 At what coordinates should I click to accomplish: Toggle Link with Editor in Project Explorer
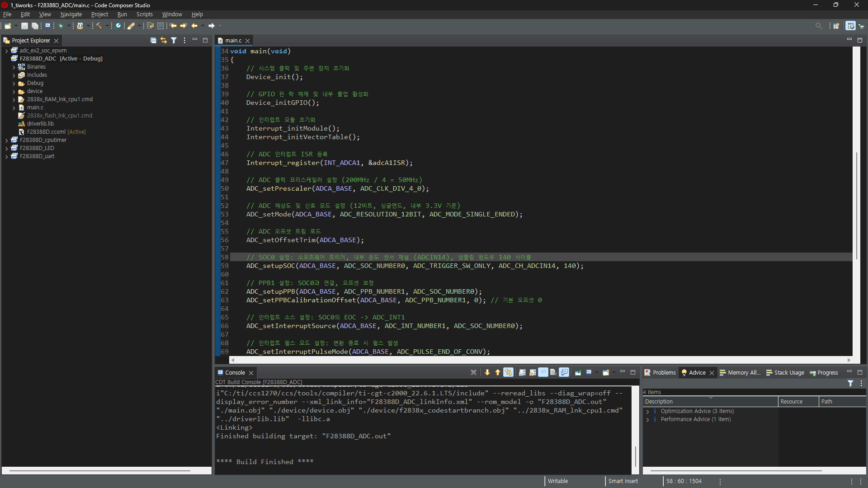163,40
